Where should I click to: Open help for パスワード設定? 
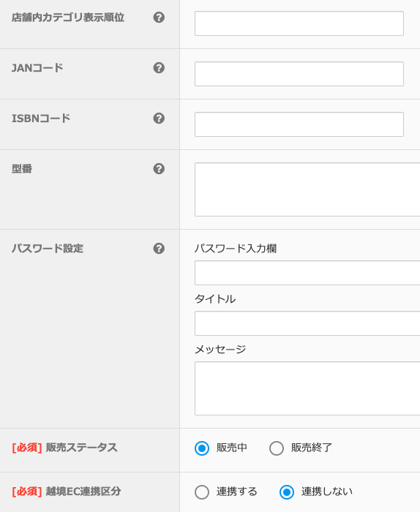159,249
